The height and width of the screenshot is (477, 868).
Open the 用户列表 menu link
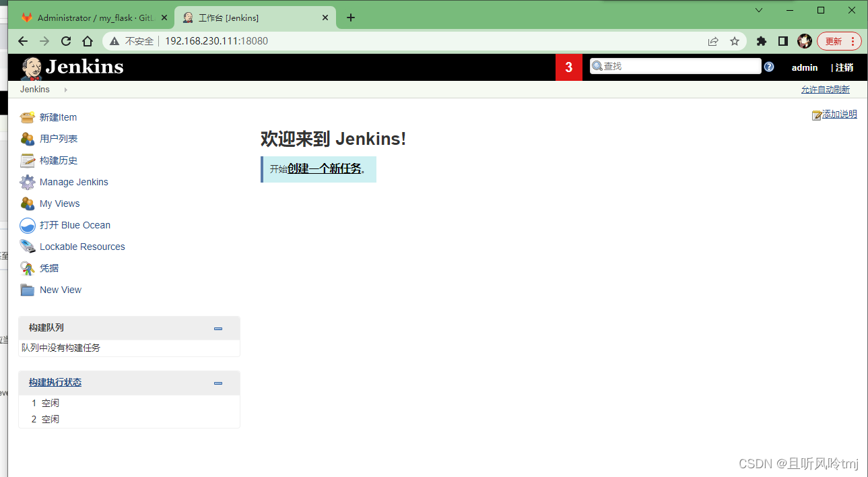point(59,139)
